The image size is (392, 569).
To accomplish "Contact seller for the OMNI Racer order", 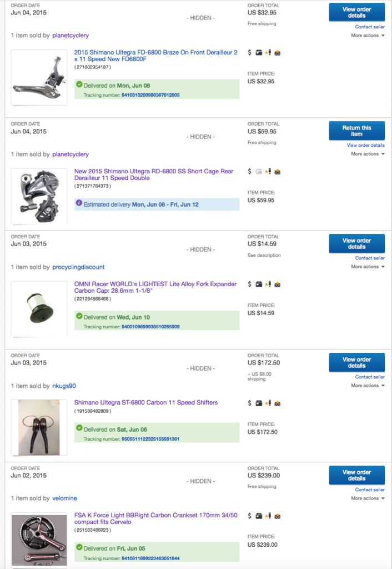I will (x=370, y=258).
